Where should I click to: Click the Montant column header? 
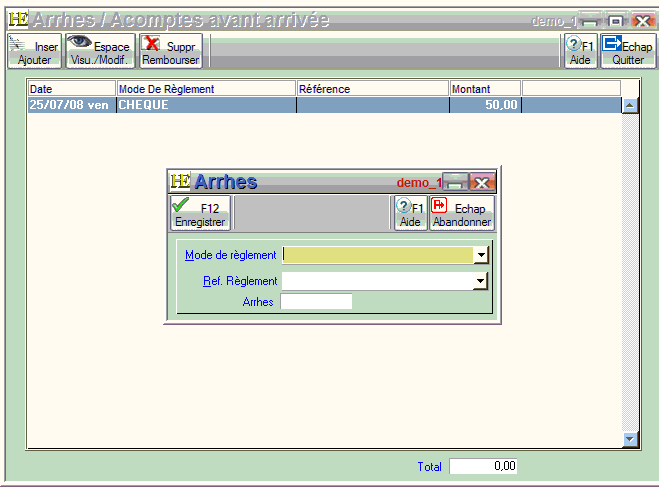pyautogui.click(x=485, y=89)
